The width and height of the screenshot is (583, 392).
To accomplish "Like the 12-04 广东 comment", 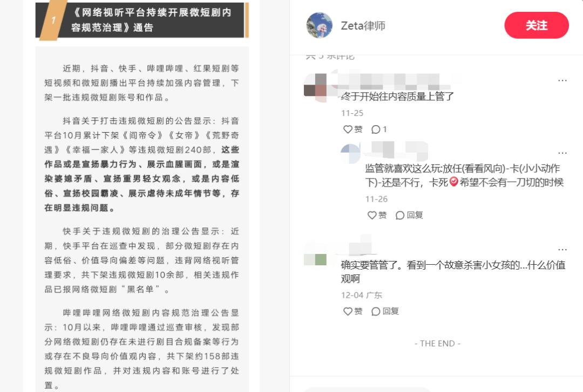I will (352, 311).
